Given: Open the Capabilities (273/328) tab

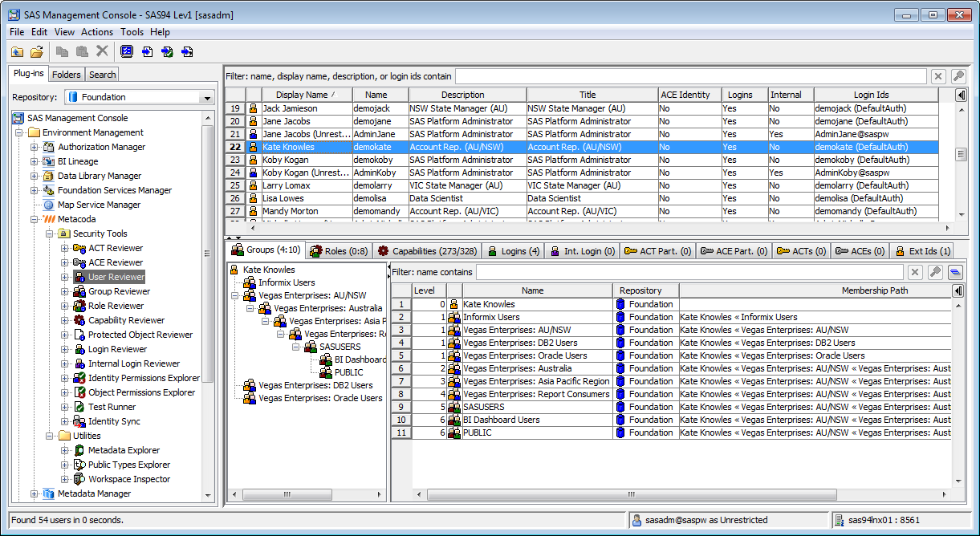Looking at the screenshot, I should (426, 251).
